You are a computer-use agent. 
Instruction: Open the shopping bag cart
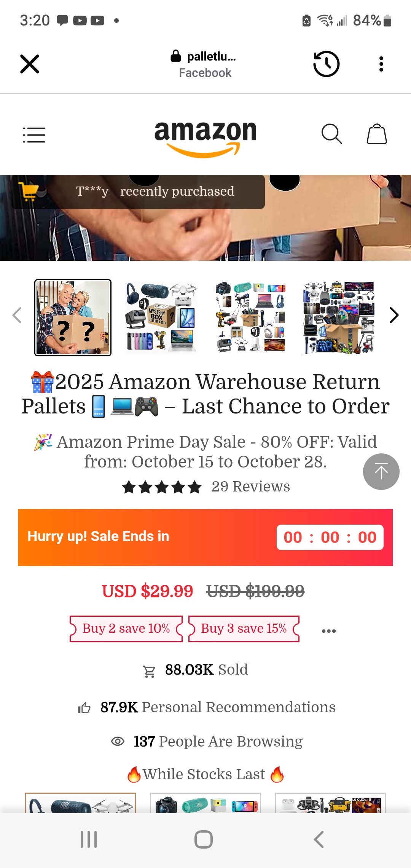pyautogui.click(x=377, y=134)
